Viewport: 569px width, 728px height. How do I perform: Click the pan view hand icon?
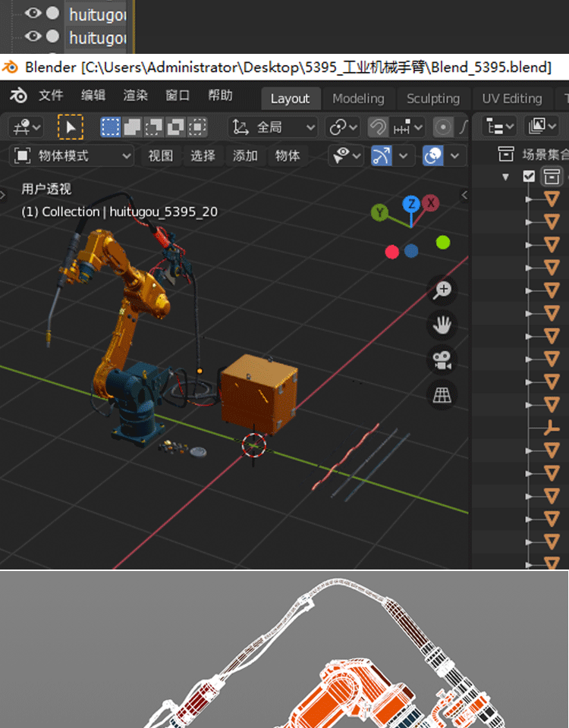tap(442, 325)
